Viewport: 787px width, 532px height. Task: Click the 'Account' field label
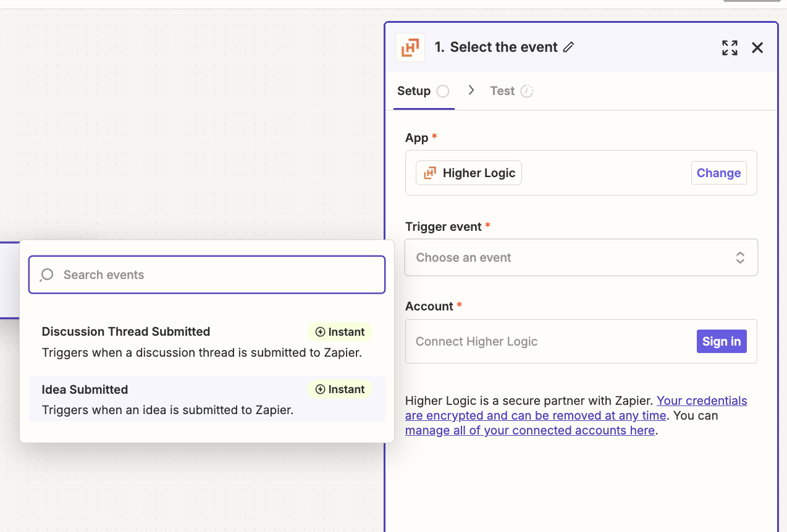pyautogui.click(x=429, y=306)
